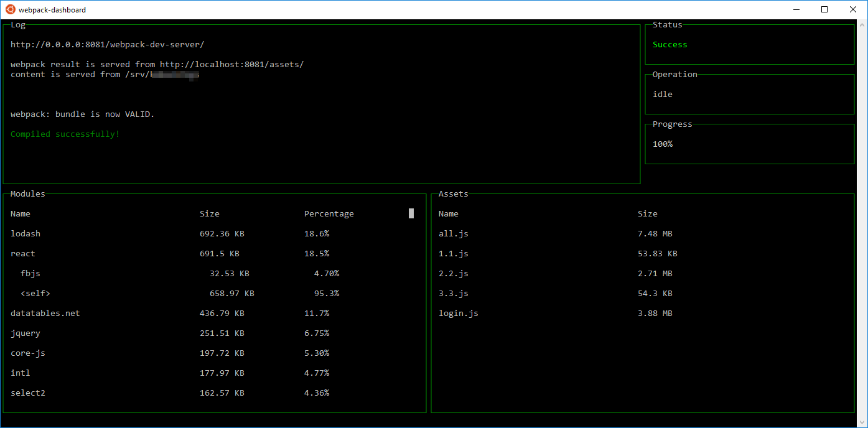
Task: Click the 4.70% percentage value
Action: pos(327,274)
